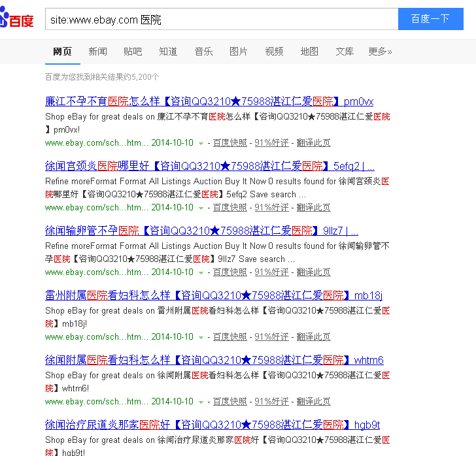The height and width of the screenshot is (456, 476).
Task: Open the 图片 tab
Action: click(239, 52)
